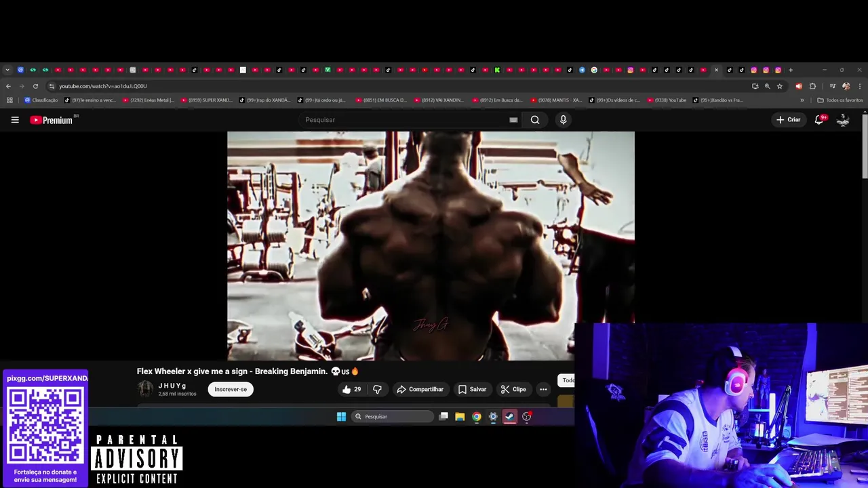868x488 pixels.
Task: Open the Enéas Metal bookmark
Action: point(149,100)
